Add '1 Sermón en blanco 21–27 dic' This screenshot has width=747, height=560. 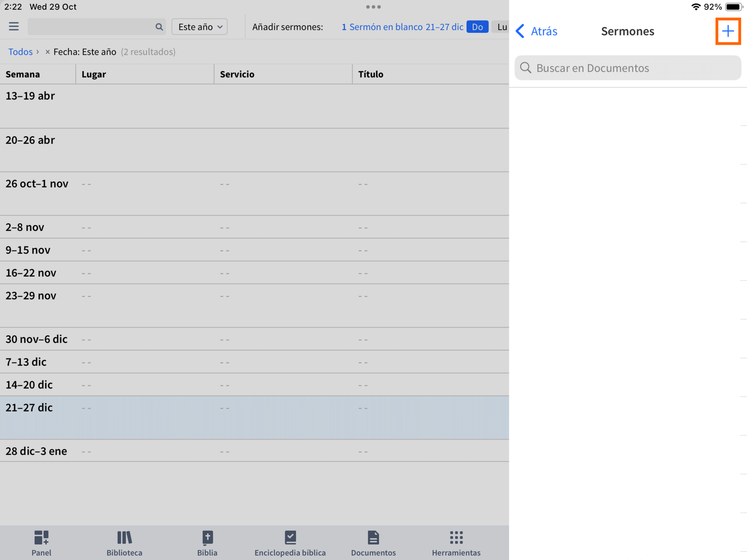[402, 27]
